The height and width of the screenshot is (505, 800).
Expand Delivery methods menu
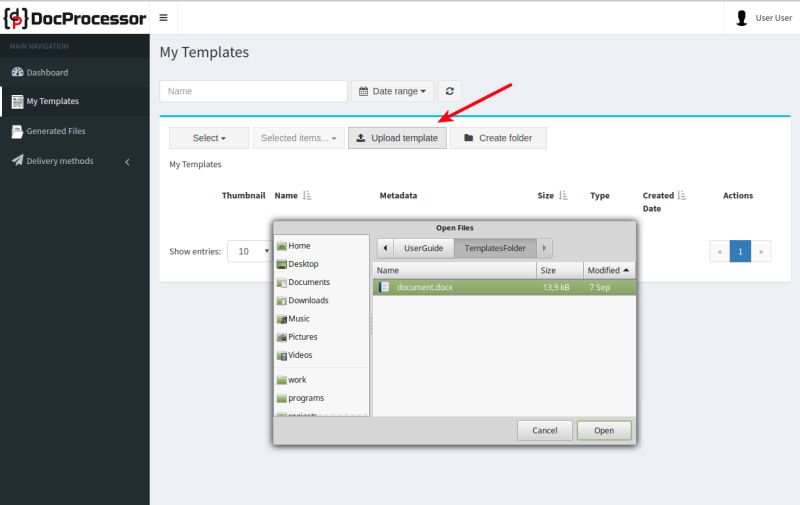point(75,161)
